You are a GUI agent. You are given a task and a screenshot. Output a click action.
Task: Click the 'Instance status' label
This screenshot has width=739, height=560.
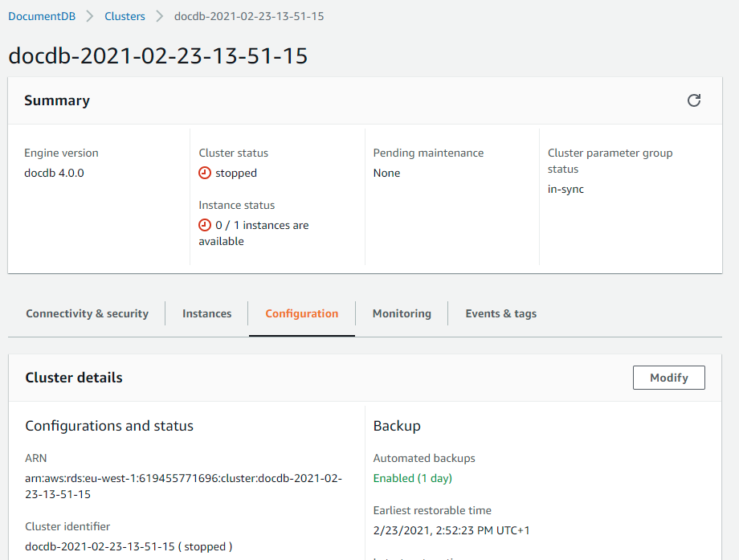pos(237,205)
